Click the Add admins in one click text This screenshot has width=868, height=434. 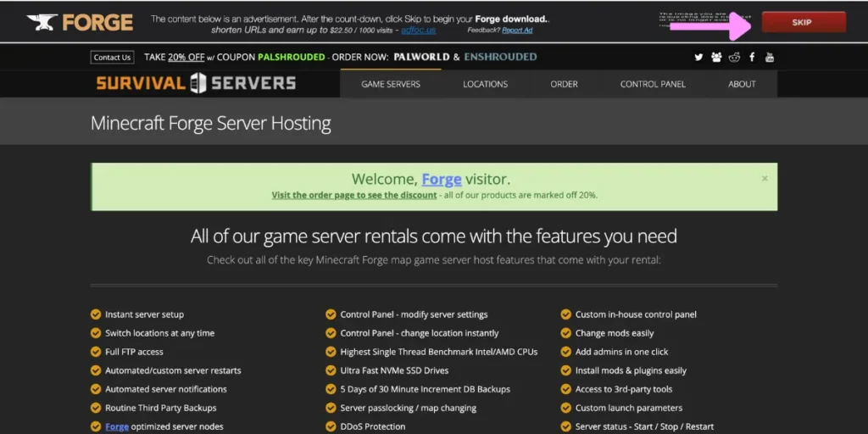coord(621,352)
